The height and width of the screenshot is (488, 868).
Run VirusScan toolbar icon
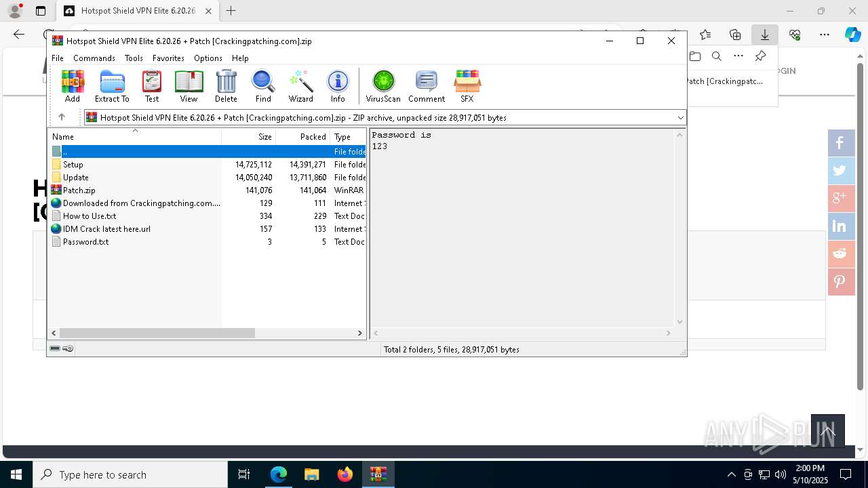coord(383,86)
